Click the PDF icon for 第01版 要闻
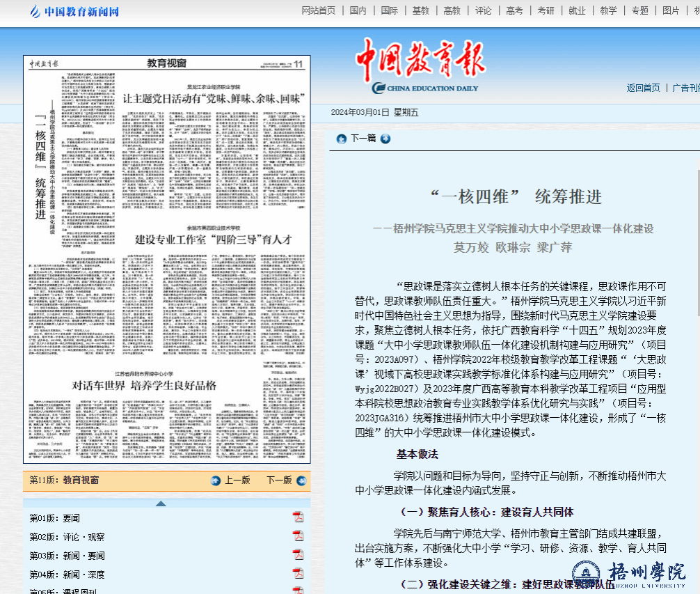The image size is (700, 594). pos(298,517)
